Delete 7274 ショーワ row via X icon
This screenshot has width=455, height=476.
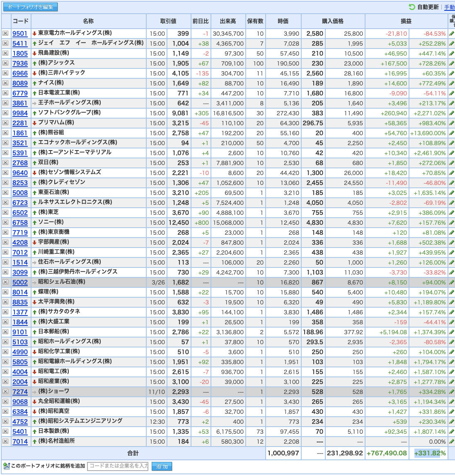pos(5,391)
